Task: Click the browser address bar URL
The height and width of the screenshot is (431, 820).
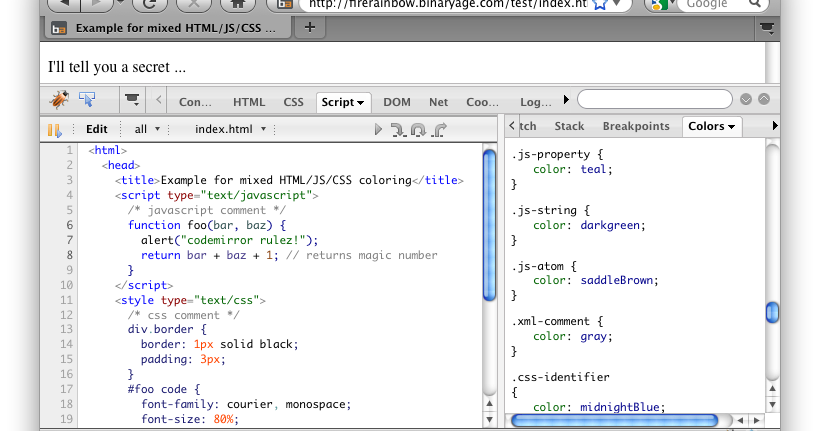Action: (x=447, y=4)
